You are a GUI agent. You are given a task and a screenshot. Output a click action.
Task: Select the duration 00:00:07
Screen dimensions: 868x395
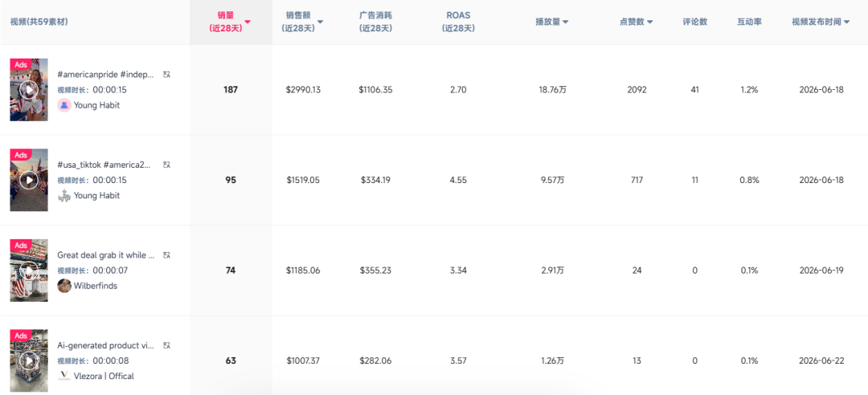[x=109, y=271]
